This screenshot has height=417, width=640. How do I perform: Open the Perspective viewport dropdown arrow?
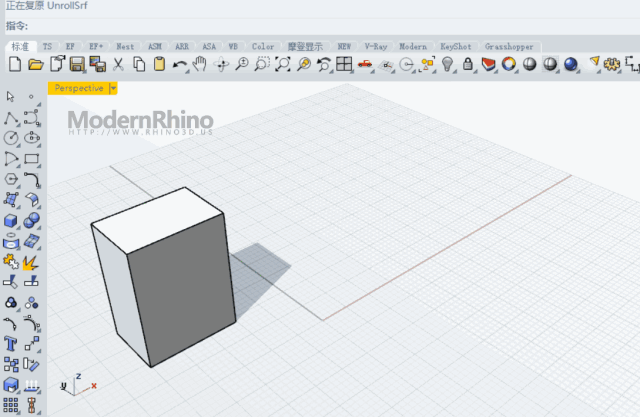(x=113, y=88)
